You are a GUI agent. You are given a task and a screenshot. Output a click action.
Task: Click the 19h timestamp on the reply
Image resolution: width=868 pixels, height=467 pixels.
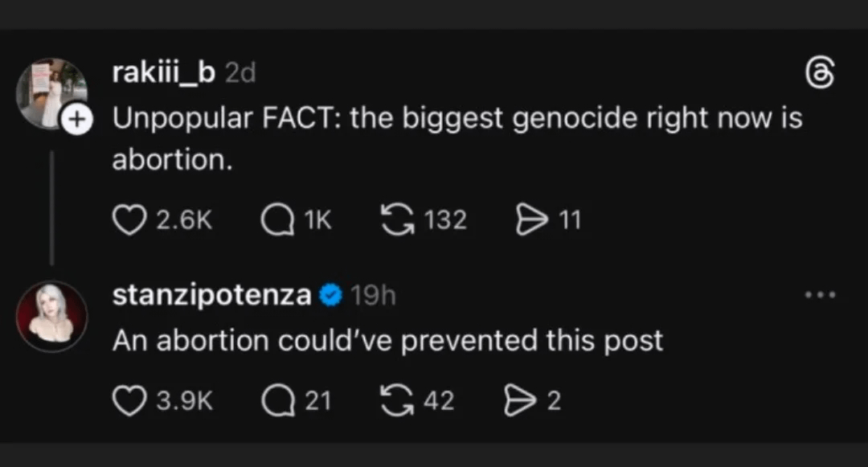(x=373, y=296)
